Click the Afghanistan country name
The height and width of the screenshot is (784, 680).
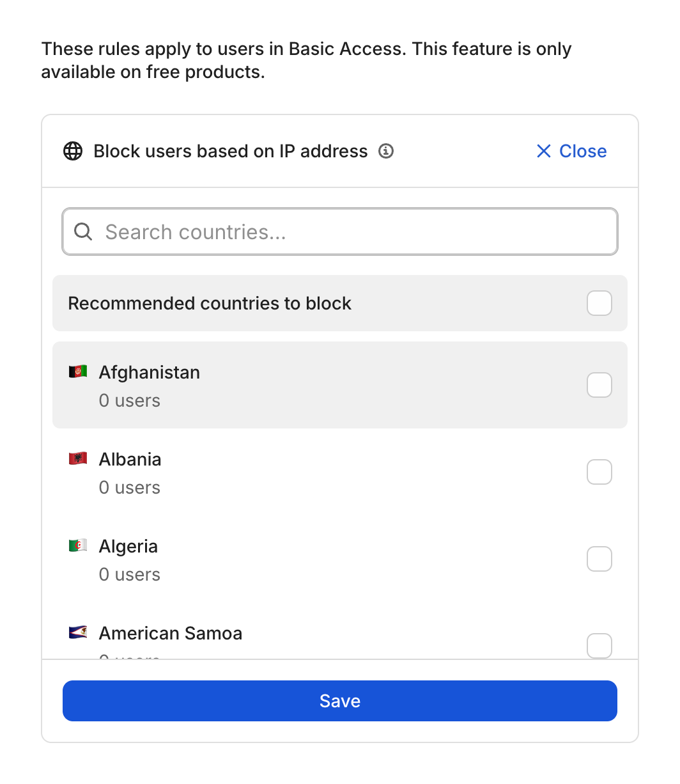click(x=150, y=372)
